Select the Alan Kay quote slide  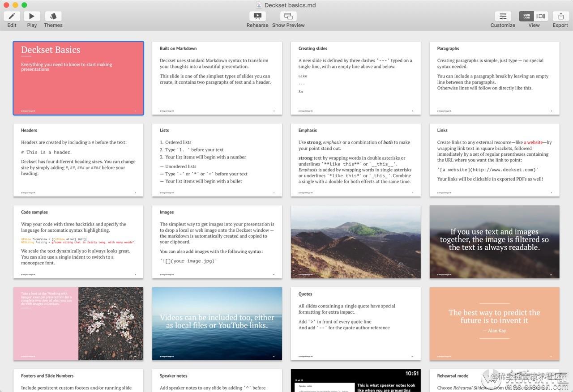pyautogui.click(x=495, y=324)
